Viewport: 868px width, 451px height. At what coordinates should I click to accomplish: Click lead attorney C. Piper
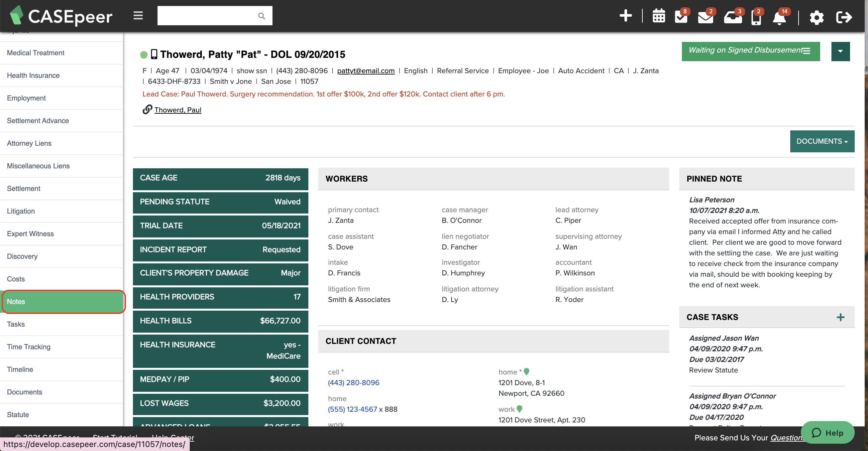(x=568, y=220)
